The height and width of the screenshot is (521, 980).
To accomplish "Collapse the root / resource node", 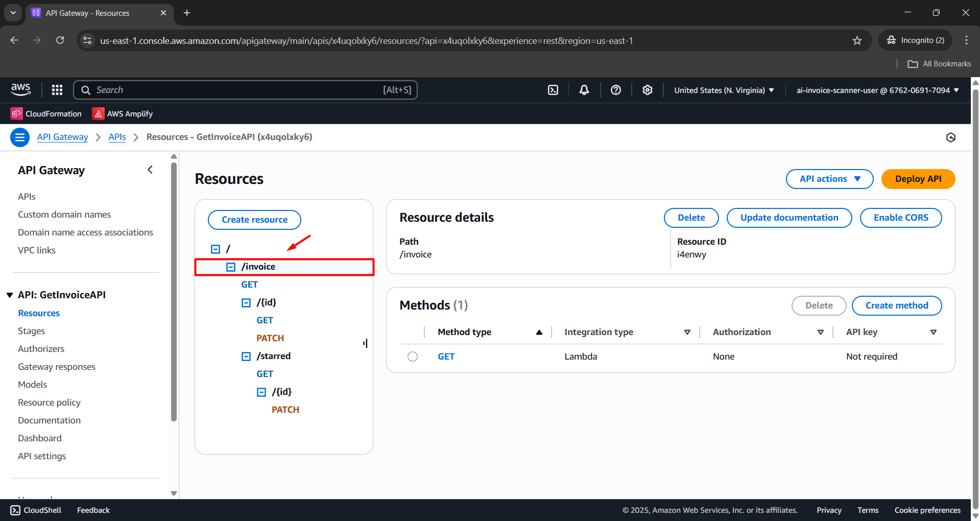I will (x=216, y=249).
